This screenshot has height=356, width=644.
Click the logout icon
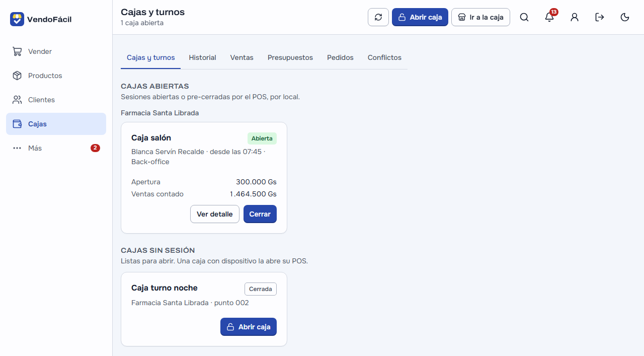[x=600, y=17]
